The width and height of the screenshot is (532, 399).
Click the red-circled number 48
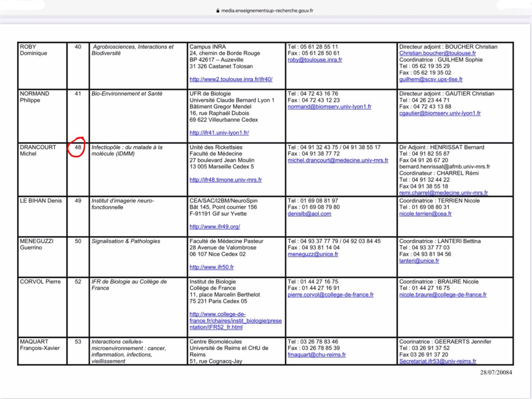[78, 147]
